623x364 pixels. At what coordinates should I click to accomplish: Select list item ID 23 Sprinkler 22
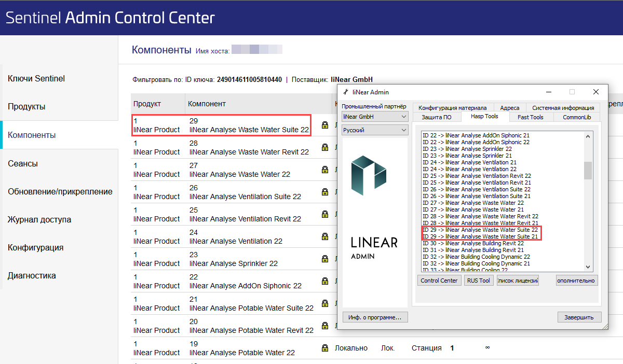pos(467,149)
